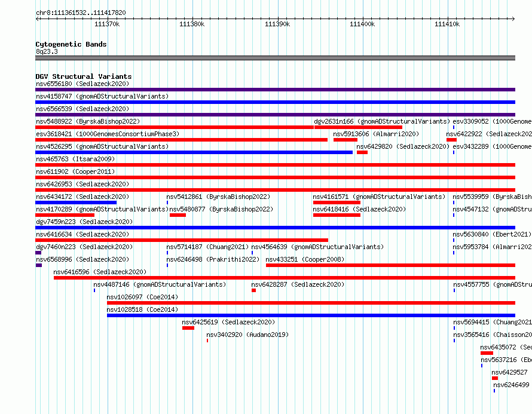The width and height of the screenshot is (532, 414).
Task: Click the nsv6425619 (Sedlazeck2020) label
Action: click(228, 322)
